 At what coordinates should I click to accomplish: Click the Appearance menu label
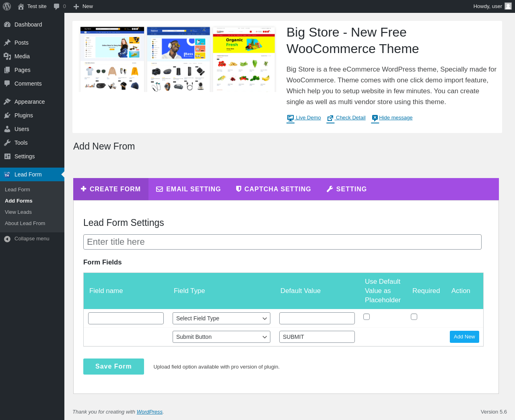pos(30,102)
